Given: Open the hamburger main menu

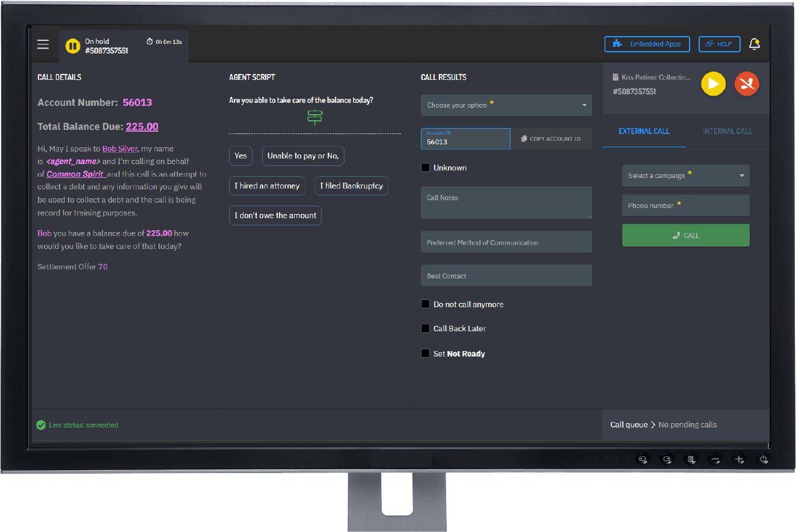Looking at the screenshot, I should pos(43,44).
